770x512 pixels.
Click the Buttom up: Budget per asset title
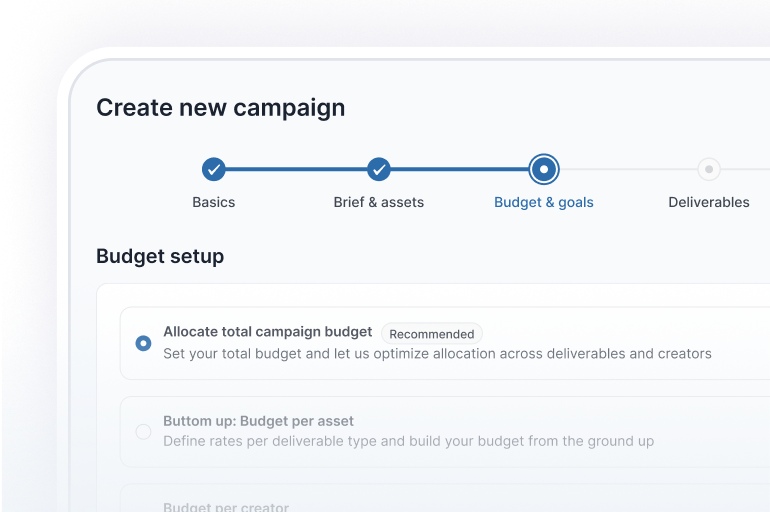(x=258, y=421)
